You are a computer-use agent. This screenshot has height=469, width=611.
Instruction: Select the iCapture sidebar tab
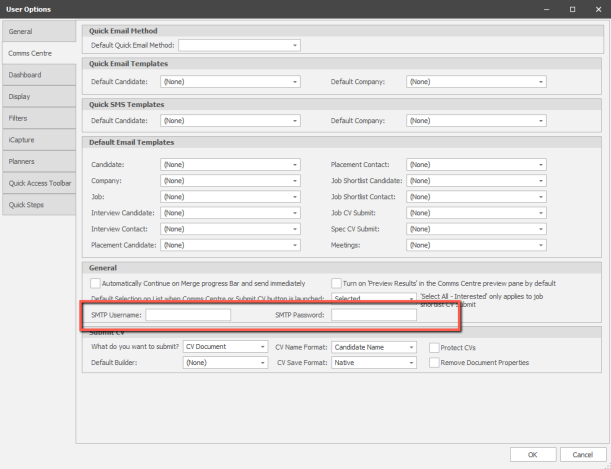pyautogui.click(x=37, y=140)
